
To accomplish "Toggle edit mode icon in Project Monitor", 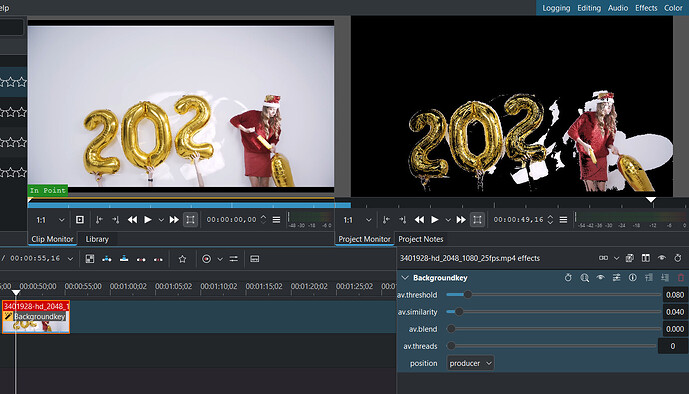I will pos(477,220).
